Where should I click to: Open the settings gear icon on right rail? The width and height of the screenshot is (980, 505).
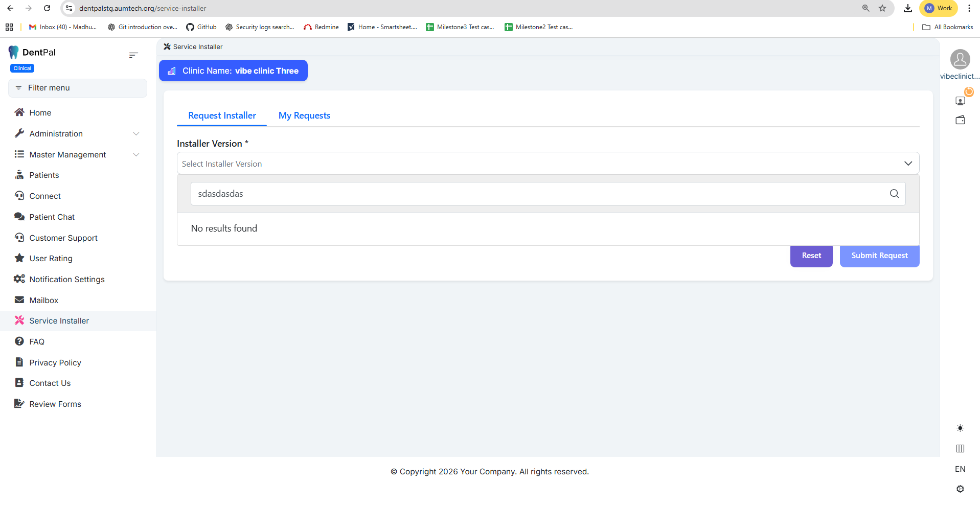(960, 489)
